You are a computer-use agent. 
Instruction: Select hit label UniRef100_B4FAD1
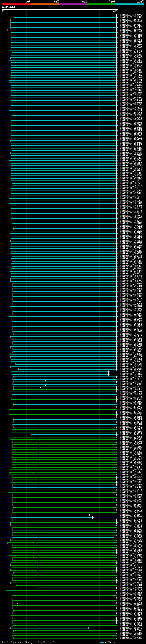[x=131, y=98]
